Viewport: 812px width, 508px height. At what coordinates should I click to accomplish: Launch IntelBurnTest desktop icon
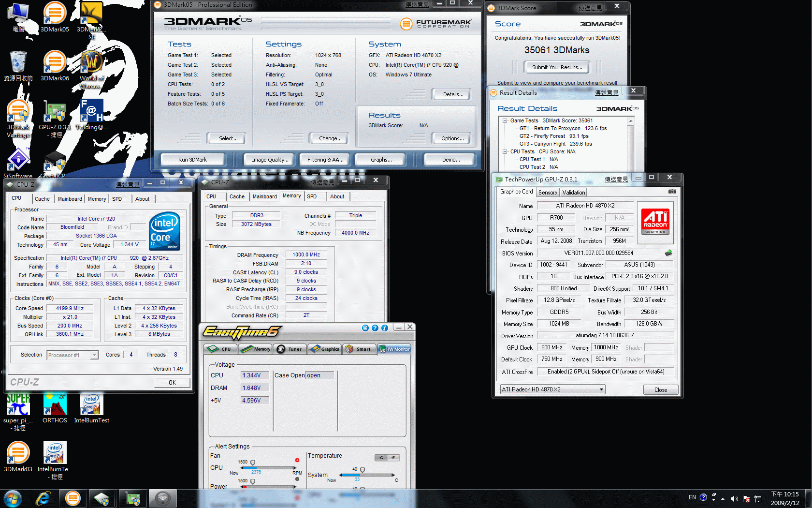[91, 408]
